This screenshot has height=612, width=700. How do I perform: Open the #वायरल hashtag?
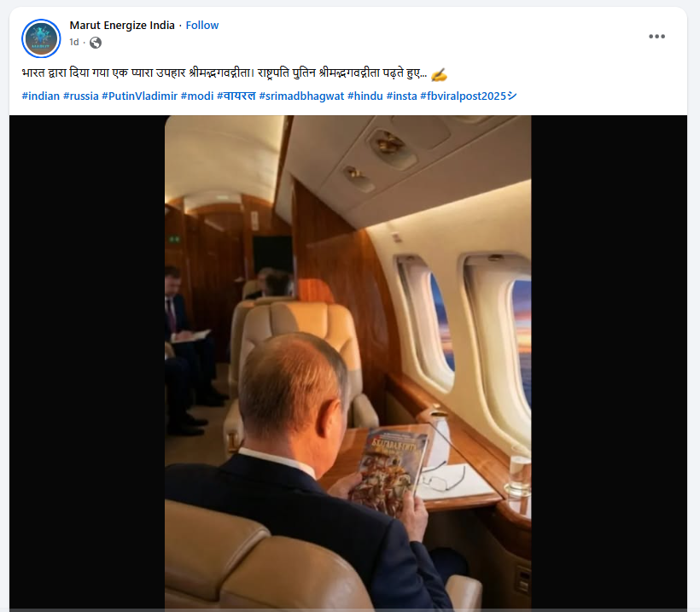tap(236, 96)
